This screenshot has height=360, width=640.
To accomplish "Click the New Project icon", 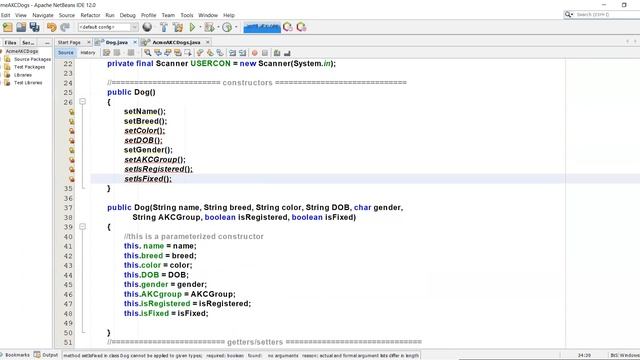I will click(x=8, y=27).
